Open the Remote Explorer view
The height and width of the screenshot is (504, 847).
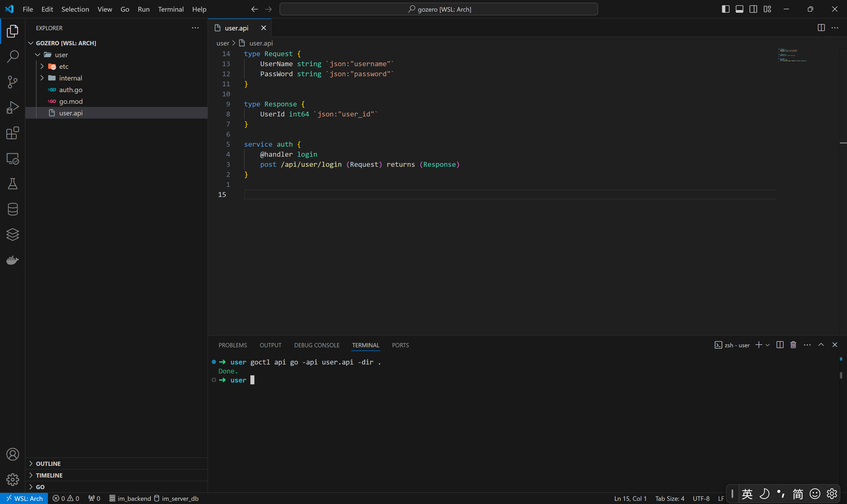tap(12, 158)
